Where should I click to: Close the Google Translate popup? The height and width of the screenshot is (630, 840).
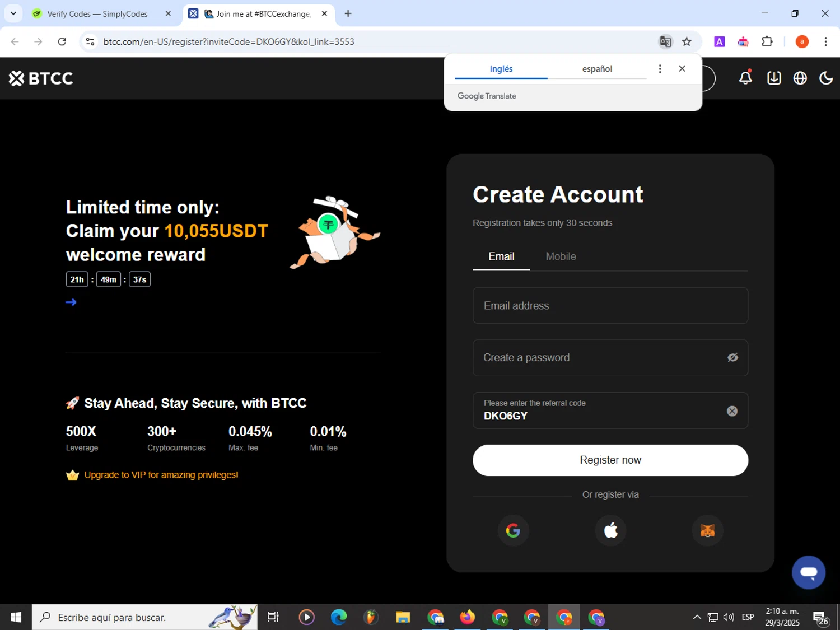point(682,68)
